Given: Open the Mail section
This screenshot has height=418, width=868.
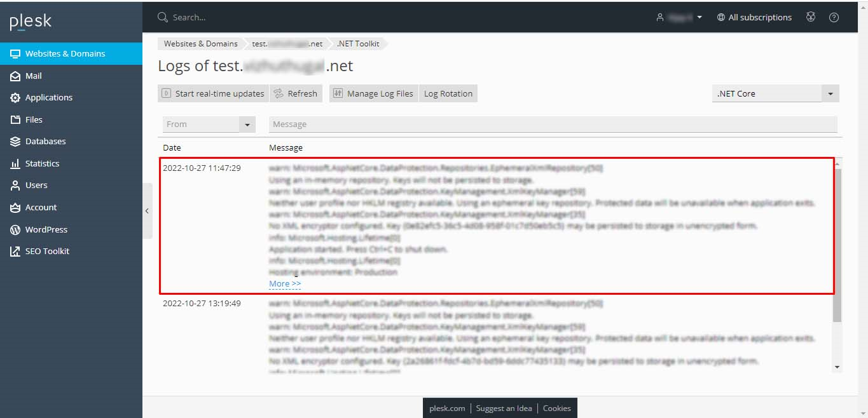Looking at the screenshot, I should [x=71, y=76].
